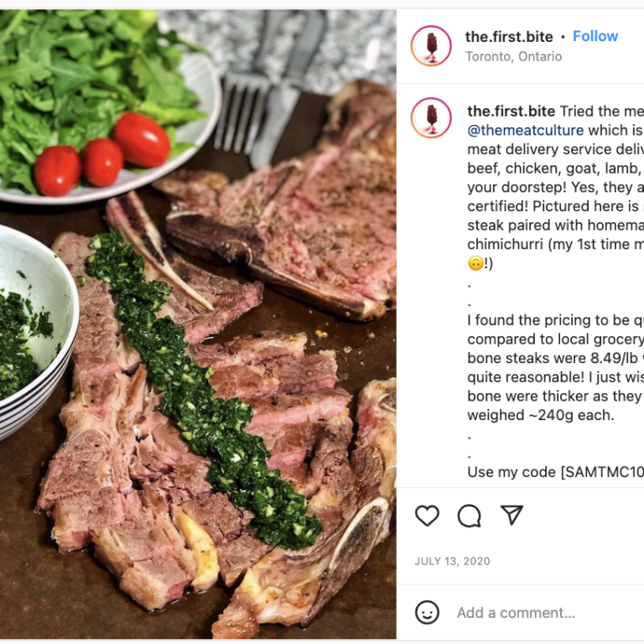Open the emoji picker smiley icon
Screen dimensions: 644x644
click(x=427, y=613)
